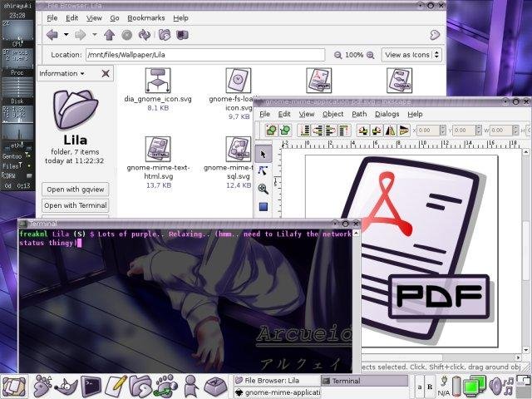Open the Forward history dropdown arrow

(x=94, y=35)
